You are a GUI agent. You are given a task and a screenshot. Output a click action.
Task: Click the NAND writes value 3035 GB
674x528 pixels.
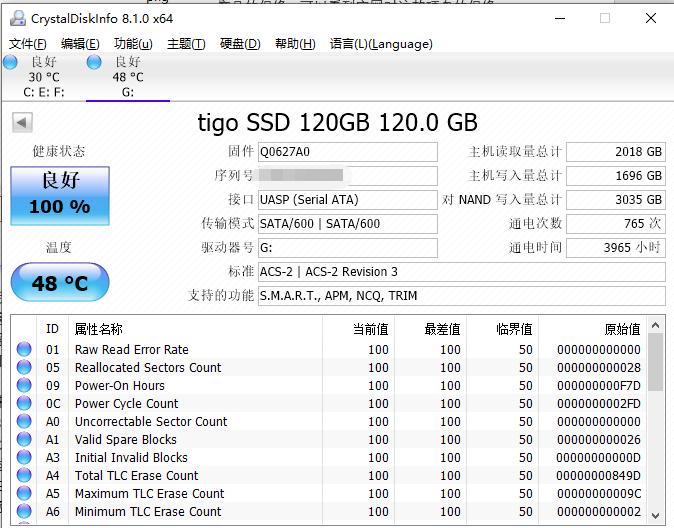pos(616,200)
